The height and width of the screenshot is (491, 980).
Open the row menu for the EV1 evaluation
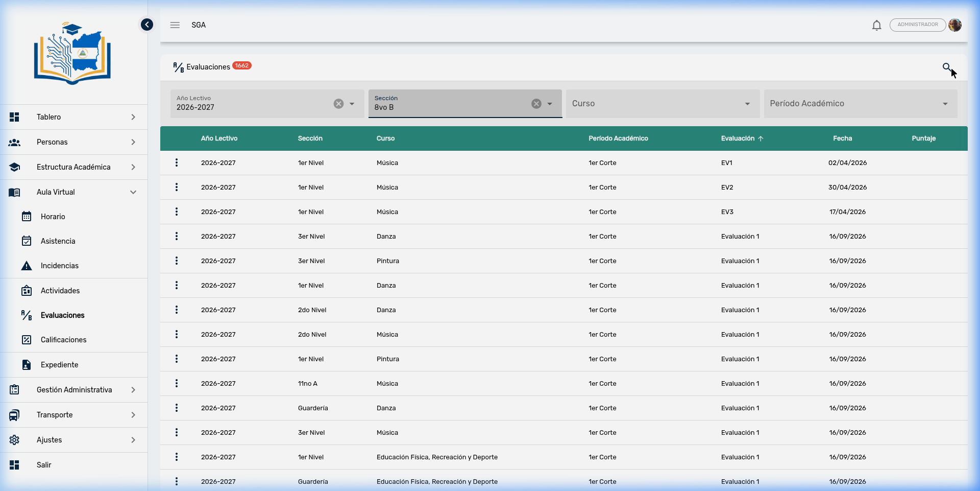[x=177, y=162]
